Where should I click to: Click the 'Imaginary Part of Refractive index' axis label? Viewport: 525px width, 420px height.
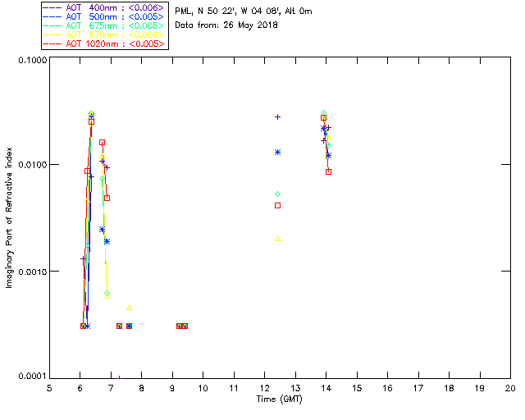tap(9, 217)
